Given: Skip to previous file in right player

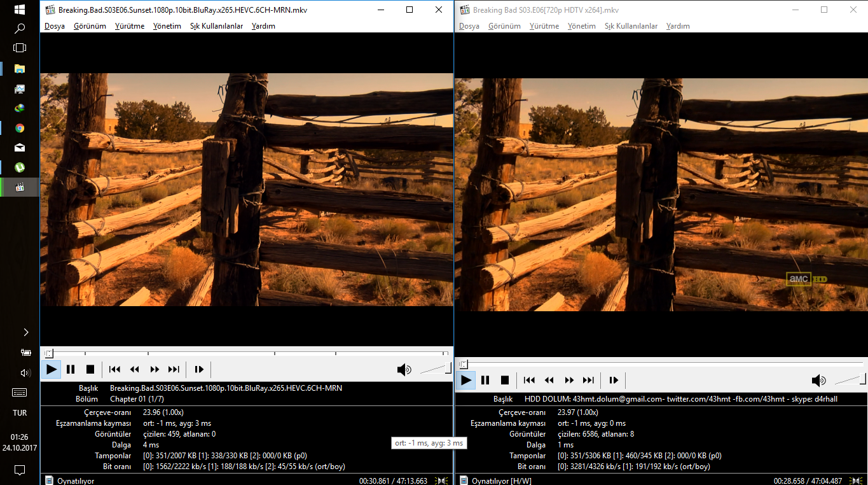Looking at the screenshot, I should (x=529, y=380).
